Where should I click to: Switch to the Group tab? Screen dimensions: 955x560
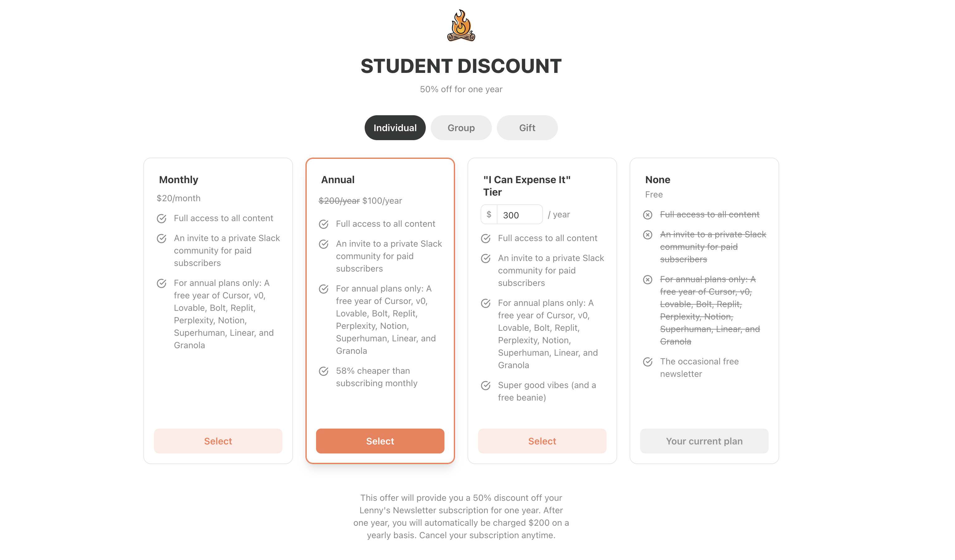click(x=461, y=128)
